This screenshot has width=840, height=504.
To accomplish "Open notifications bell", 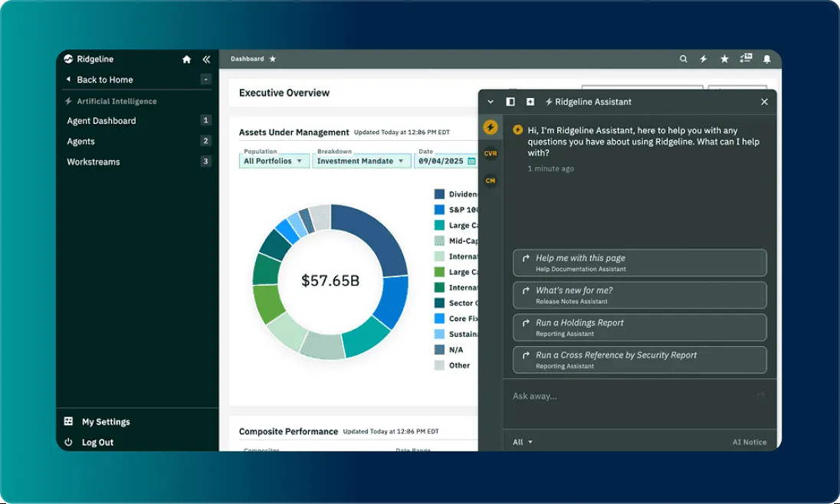I will (766, 59).
